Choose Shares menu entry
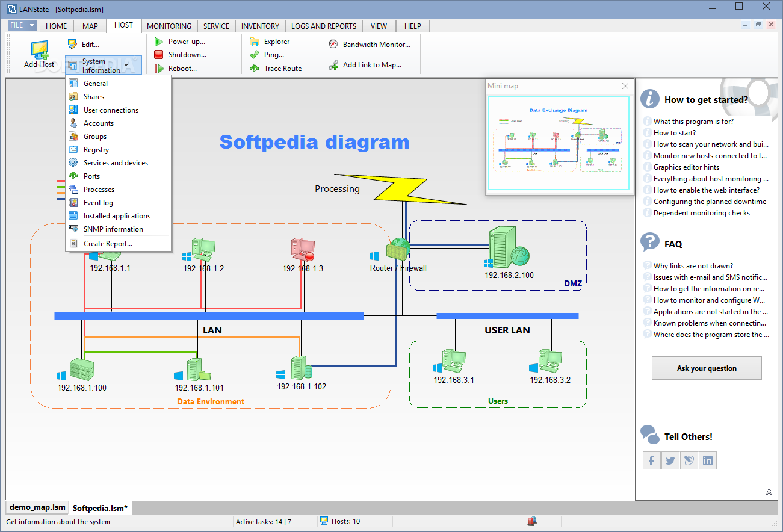Image resolution: width=783 pixels, height=532 pixels. pyautogui.click(x=119, y=97)
